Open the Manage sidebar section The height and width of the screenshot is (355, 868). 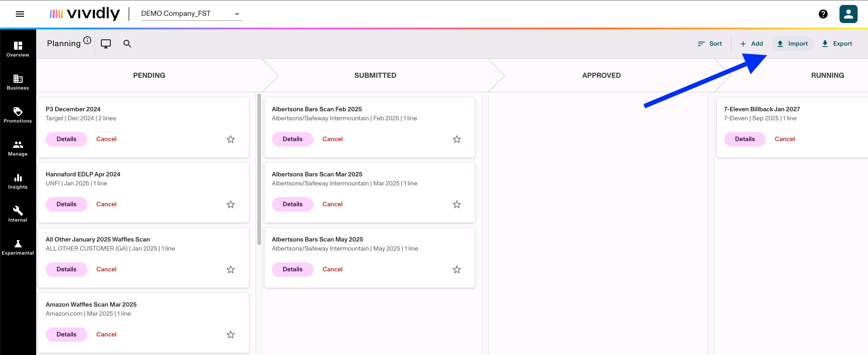[x=18, y=148]
